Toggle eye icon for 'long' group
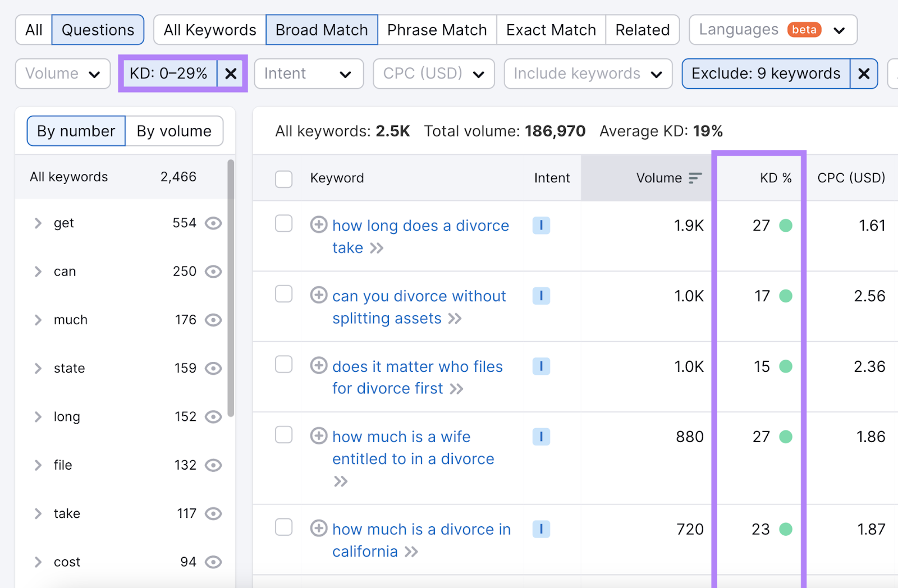This screenshot has width=898, height=588. tap(213, 417)
